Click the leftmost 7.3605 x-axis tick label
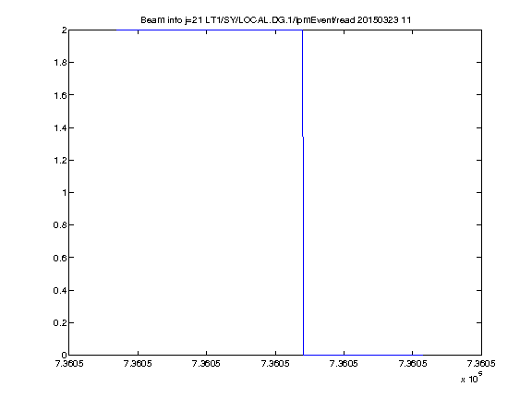This screenshot has height=399, width=532. pyautogui.click(x=69, y=363)
